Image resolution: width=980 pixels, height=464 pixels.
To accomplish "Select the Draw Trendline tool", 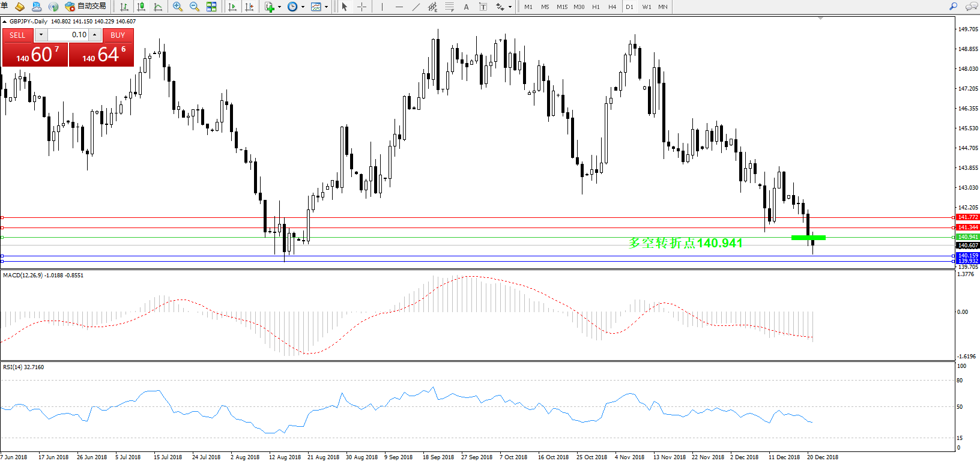I will coord(416,7).
